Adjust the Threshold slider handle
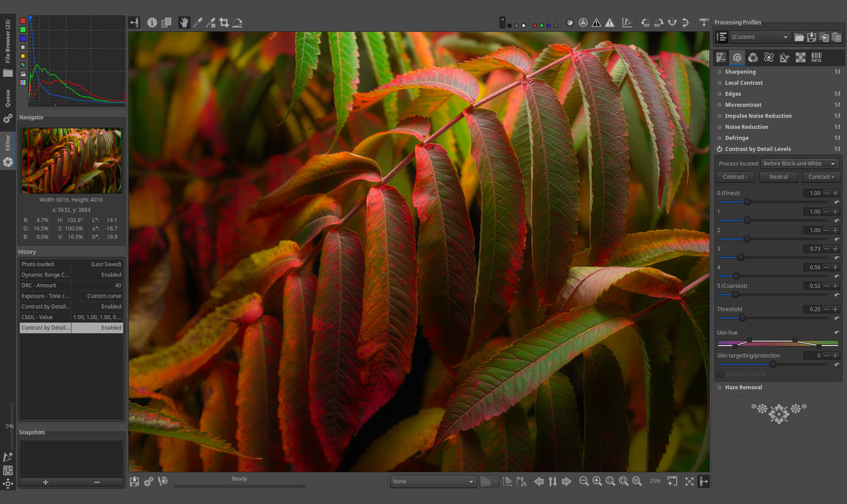Image resolution: width=847 pixels, height=504 pixels. (742, 318)
